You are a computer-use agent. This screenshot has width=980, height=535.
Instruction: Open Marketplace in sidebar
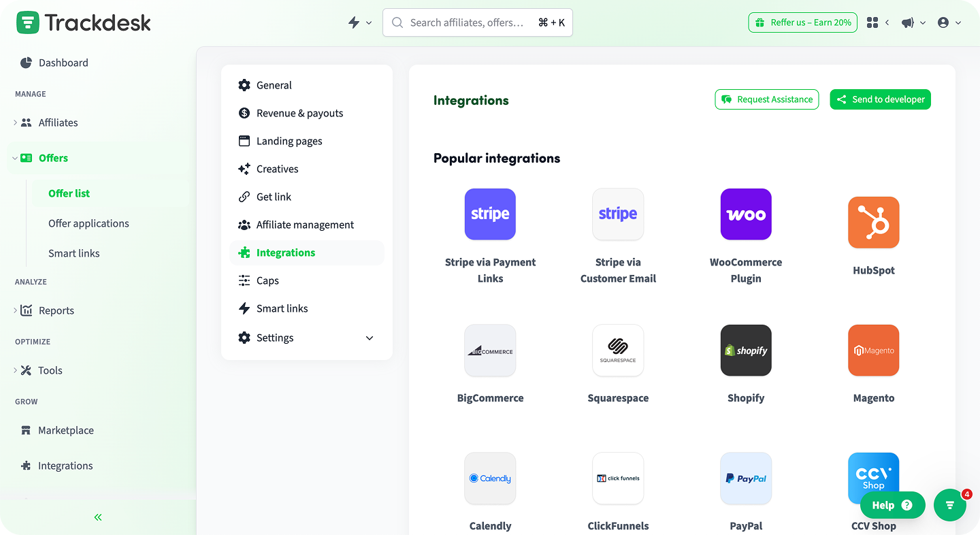[66, 430]
